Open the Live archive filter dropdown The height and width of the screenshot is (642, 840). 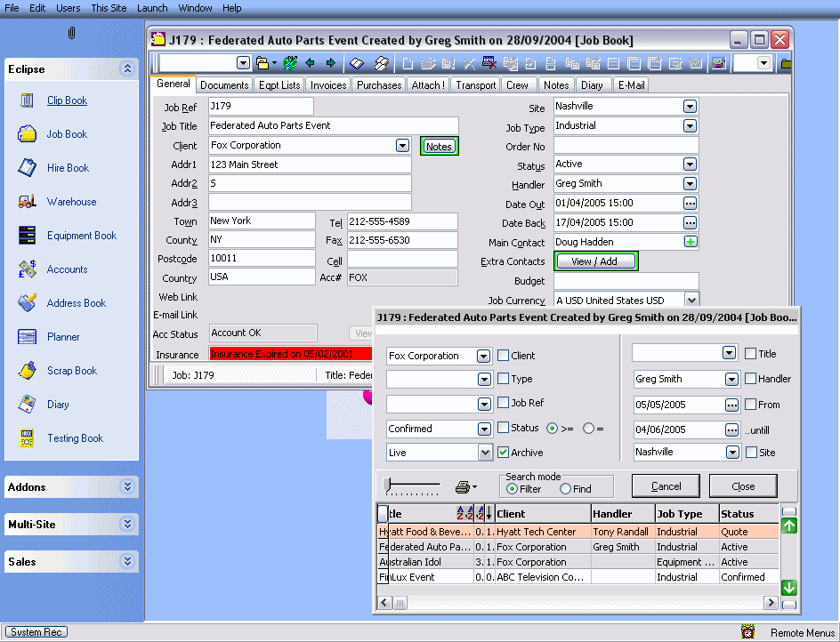pyautogui.click(x=485, y=453)
